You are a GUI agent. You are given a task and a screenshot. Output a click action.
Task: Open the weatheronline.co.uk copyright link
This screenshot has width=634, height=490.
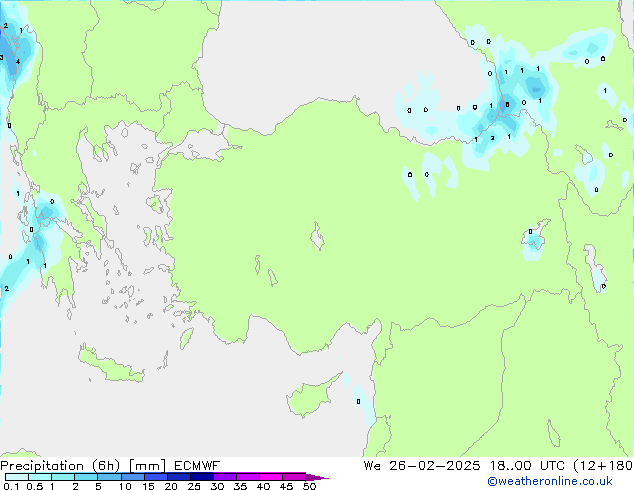pyautogui.click(x=550, y=481)
